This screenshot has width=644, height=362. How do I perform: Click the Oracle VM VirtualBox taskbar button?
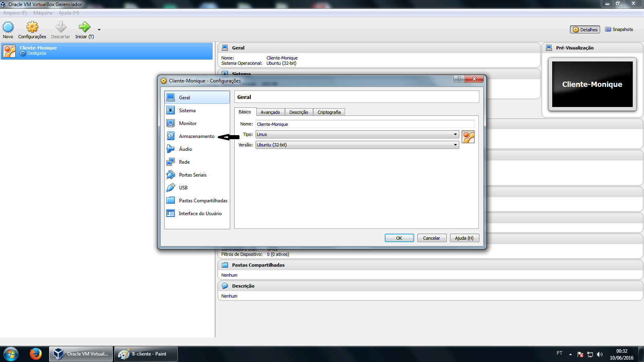pos(81,354)
